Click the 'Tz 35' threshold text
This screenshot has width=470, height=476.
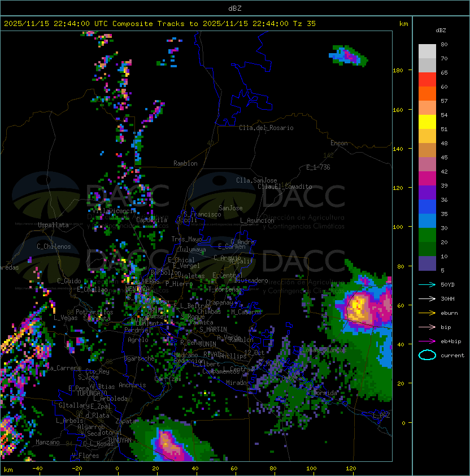tap(304, 24)
